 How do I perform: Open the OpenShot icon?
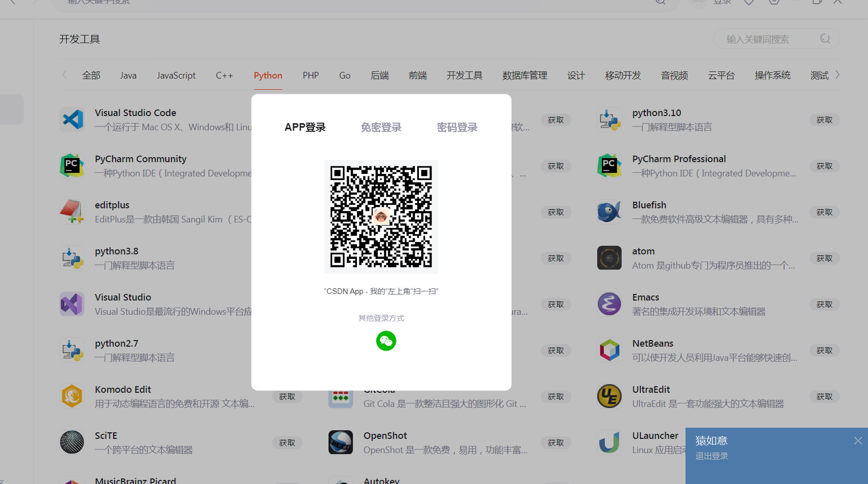[341, 442]
